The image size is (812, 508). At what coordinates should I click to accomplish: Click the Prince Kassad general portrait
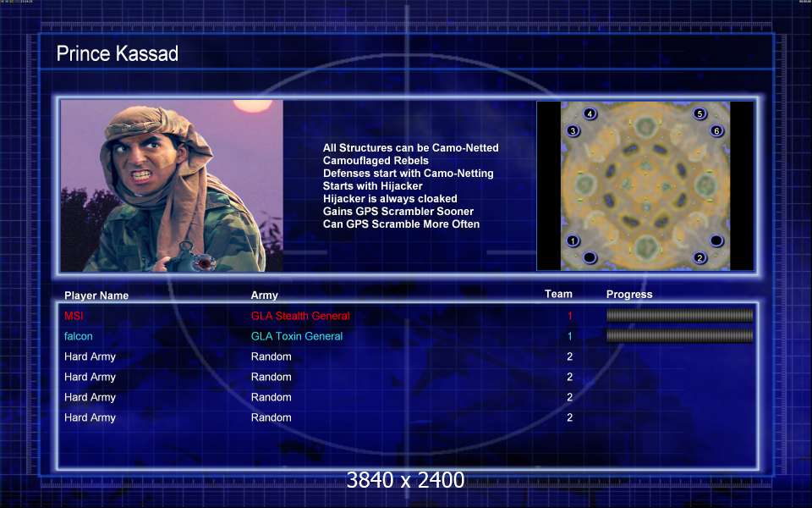[172, 185]
